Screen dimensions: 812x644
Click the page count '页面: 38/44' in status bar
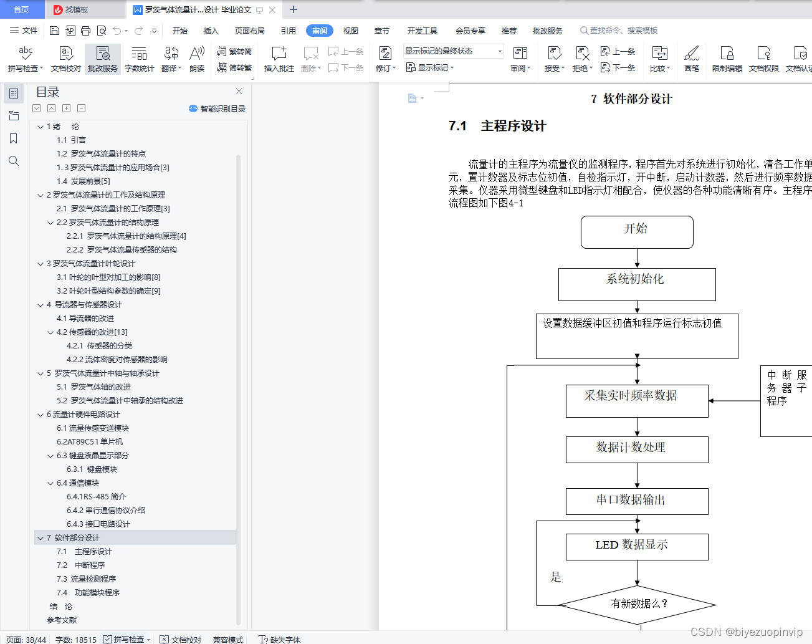point(26,640)
